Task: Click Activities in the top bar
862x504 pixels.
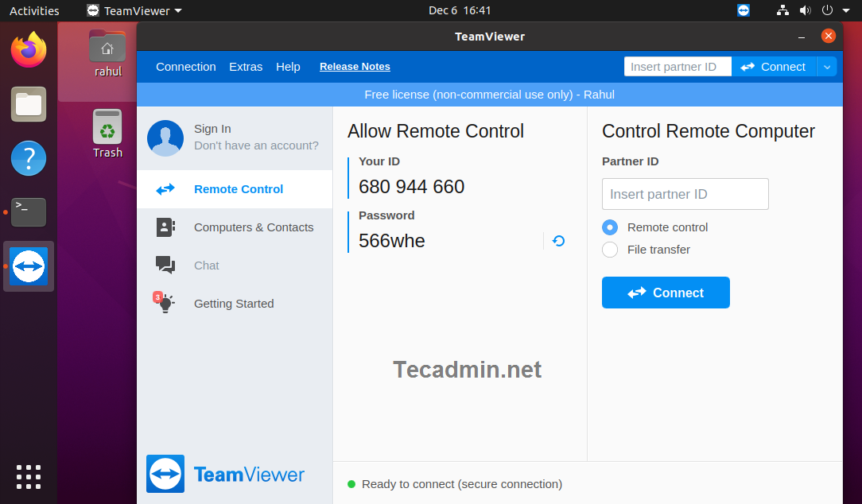Action: click(x=34, y=10)
